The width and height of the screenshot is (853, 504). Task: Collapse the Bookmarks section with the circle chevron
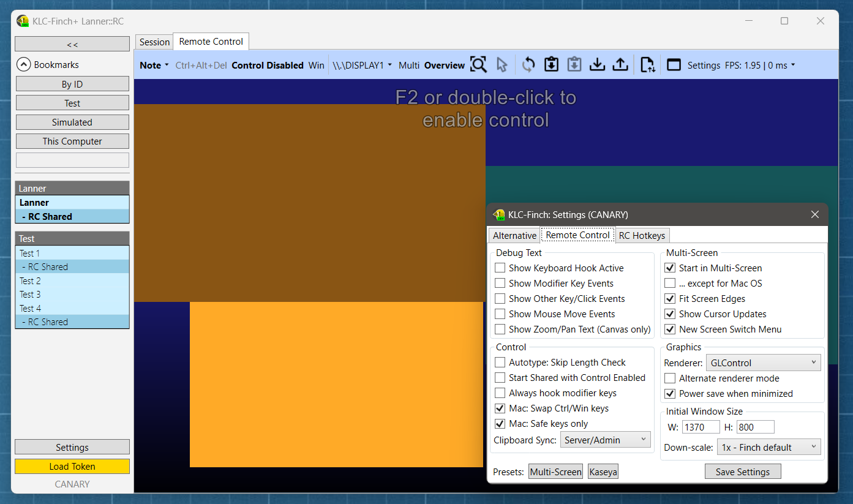(x=23, y=64)
